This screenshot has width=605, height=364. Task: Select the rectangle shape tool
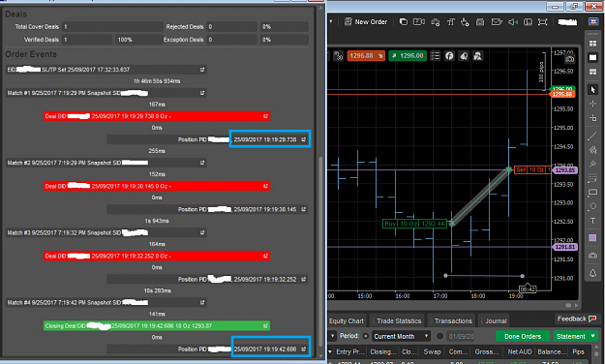pos(592,193)
